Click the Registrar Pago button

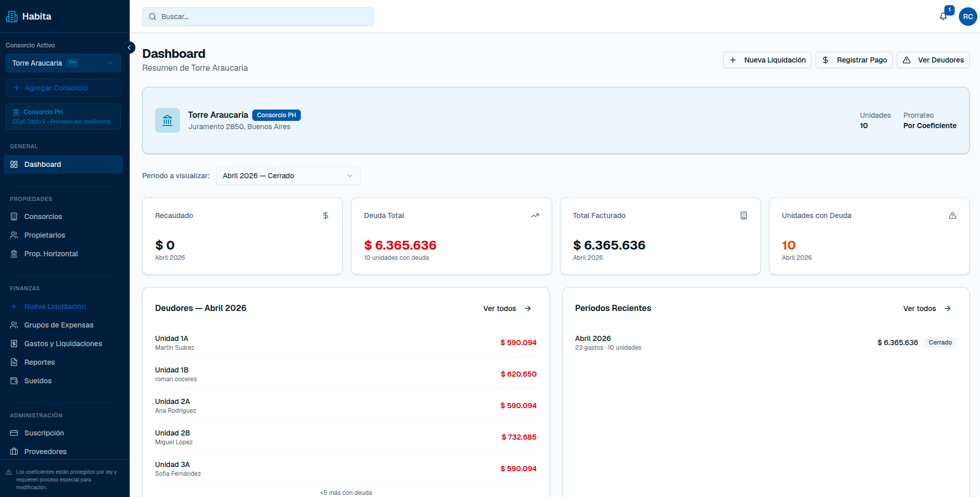tap(854, 60)
